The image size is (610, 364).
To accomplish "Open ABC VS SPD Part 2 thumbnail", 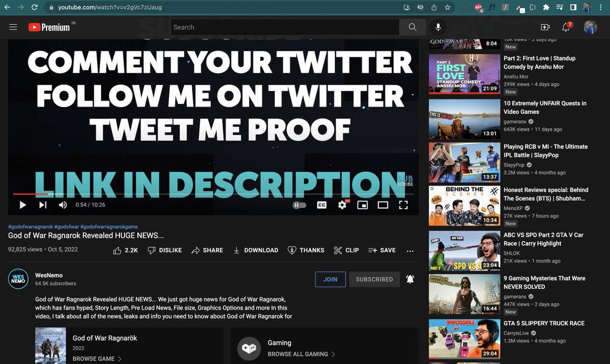I will click(465, 251).
